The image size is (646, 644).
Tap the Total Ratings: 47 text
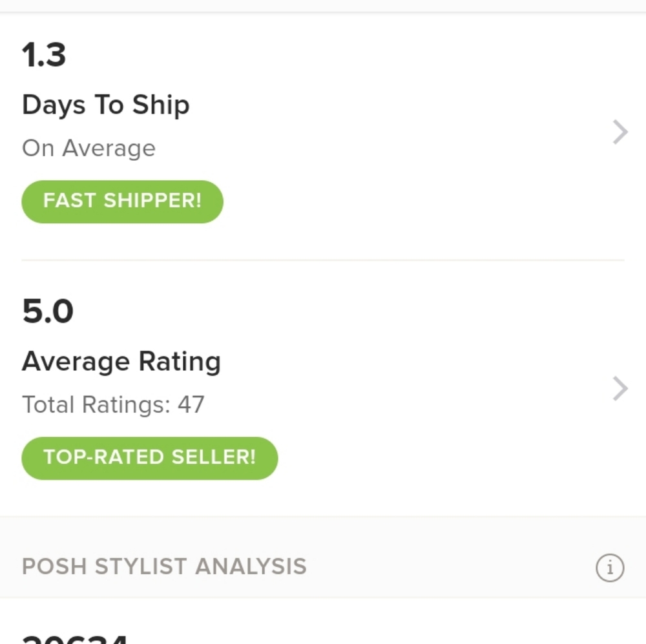(x=113, y=405)
